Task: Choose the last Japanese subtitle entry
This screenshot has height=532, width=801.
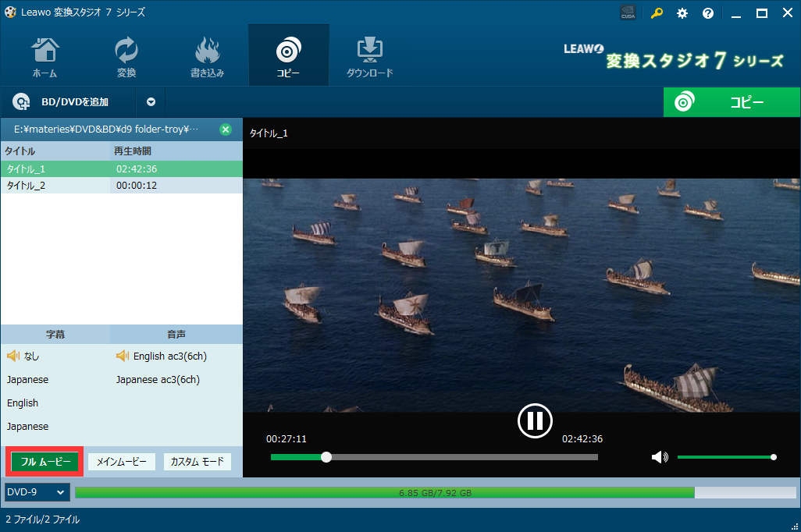Action: click(27, 427)
